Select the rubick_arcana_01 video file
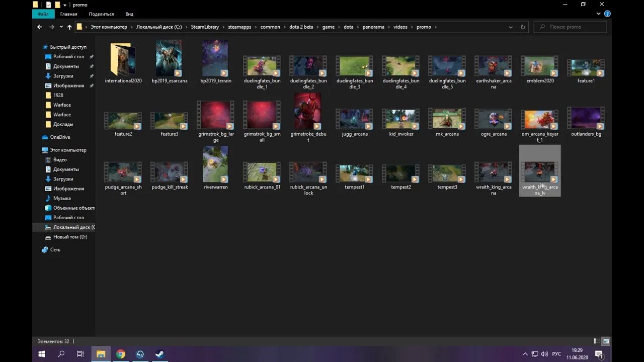The image size is (644, 362). coord(262,175)
